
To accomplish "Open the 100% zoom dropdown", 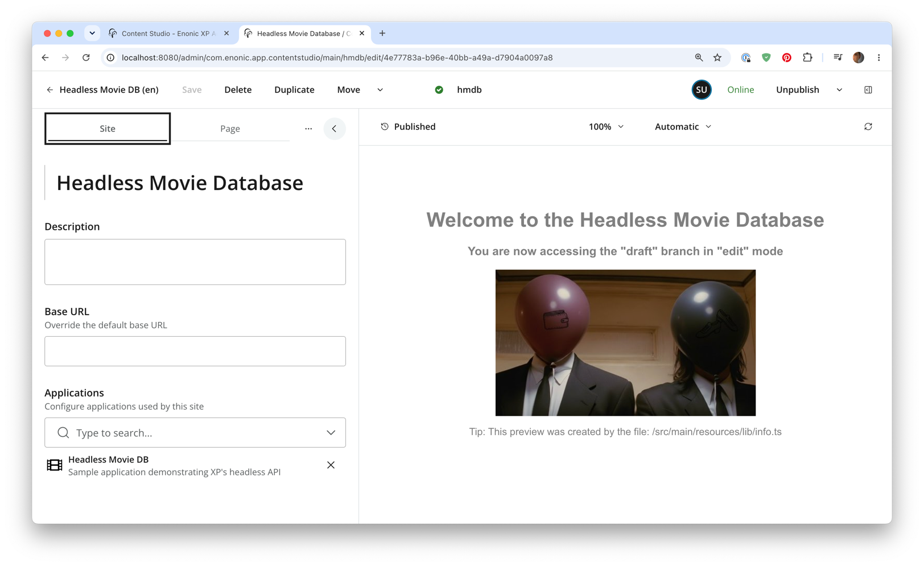I will coord(606,127).
